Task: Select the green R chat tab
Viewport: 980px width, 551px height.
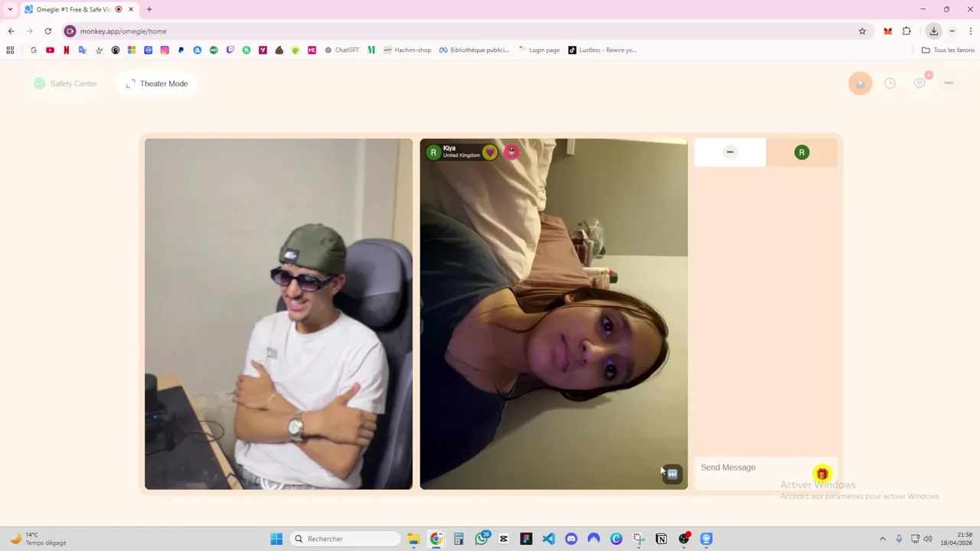Action: coord(802,152)
